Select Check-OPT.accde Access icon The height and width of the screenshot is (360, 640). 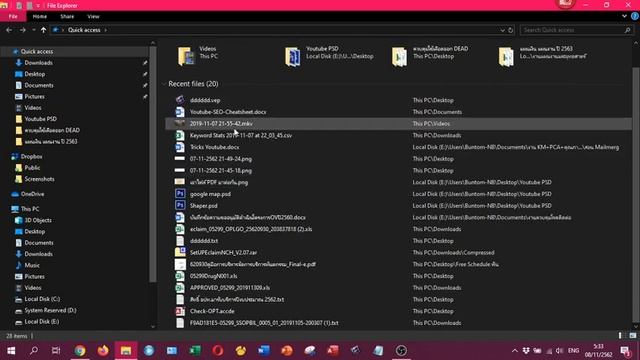click(x=180, y=311)
